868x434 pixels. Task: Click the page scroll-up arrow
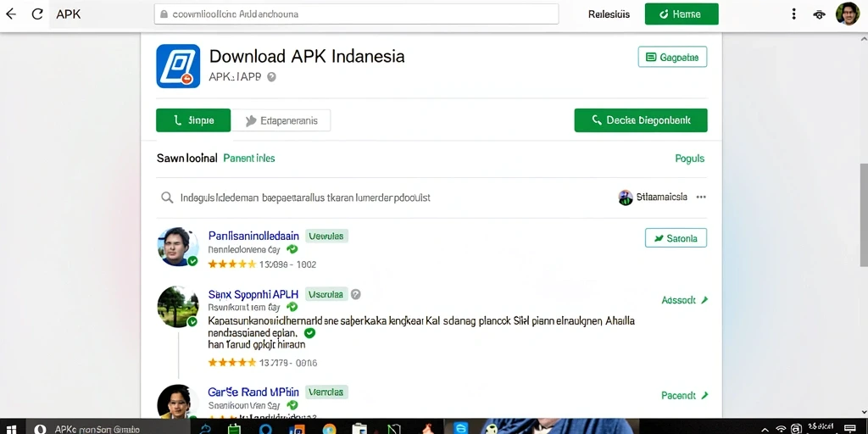pyautogui.click(x=864, y=39)
